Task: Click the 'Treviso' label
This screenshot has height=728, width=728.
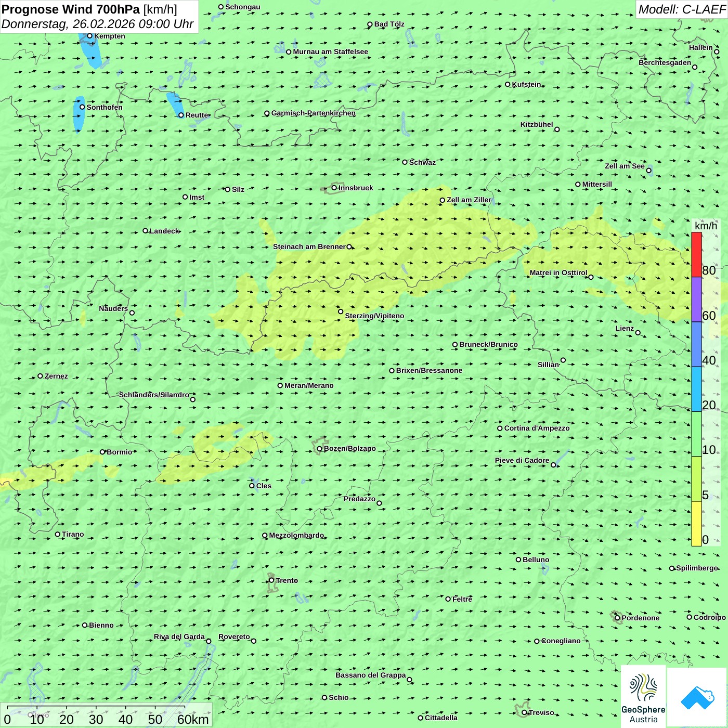Action: coord(541,712)
